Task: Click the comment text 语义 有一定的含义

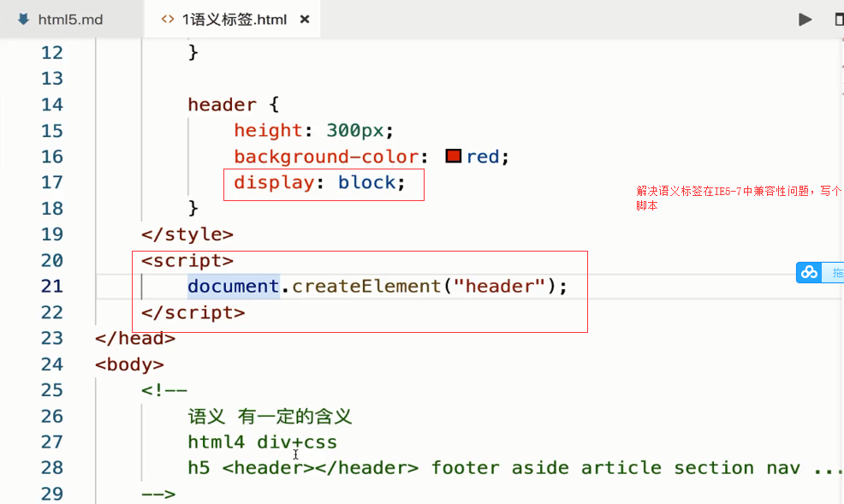Action: 270,417
